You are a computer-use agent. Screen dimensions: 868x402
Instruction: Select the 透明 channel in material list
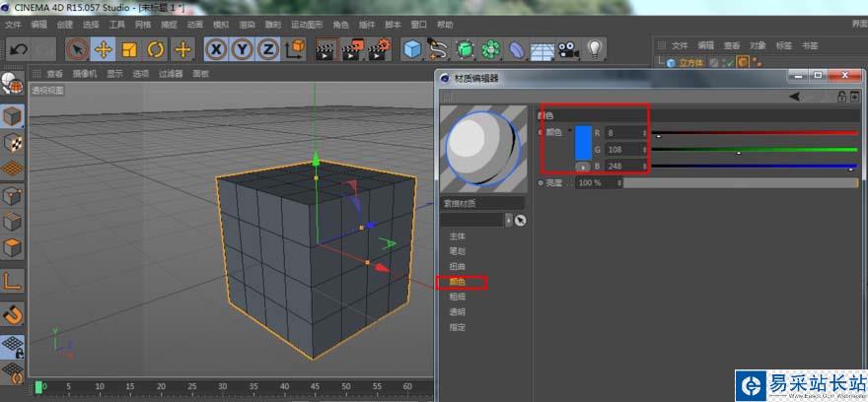click(x=458, y=312)
